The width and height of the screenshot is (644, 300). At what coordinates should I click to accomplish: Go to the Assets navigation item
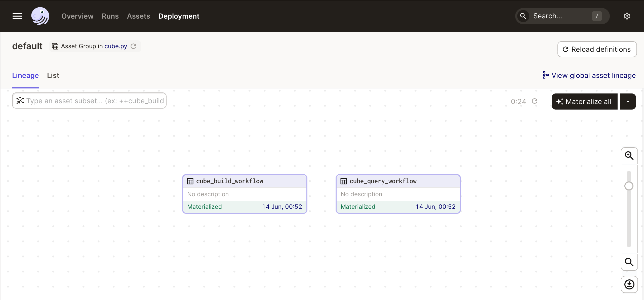point(138,16)
